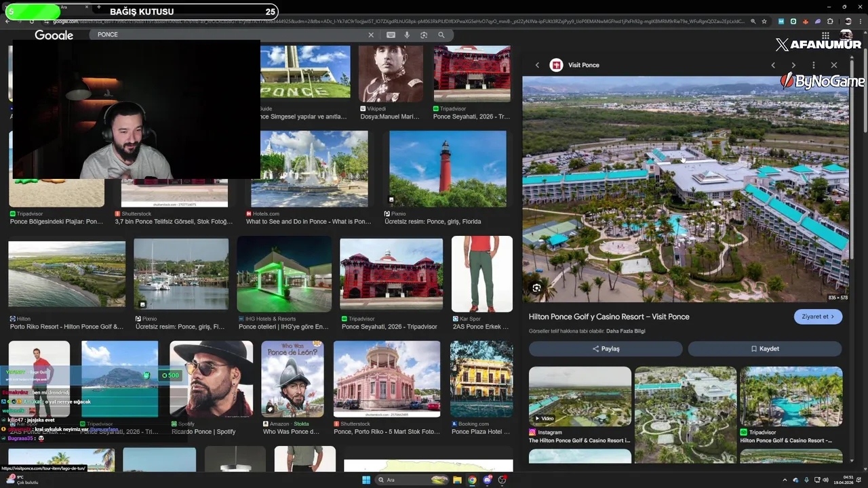
Task: Bookmark this page with the star icon
Action: [764, 21]
